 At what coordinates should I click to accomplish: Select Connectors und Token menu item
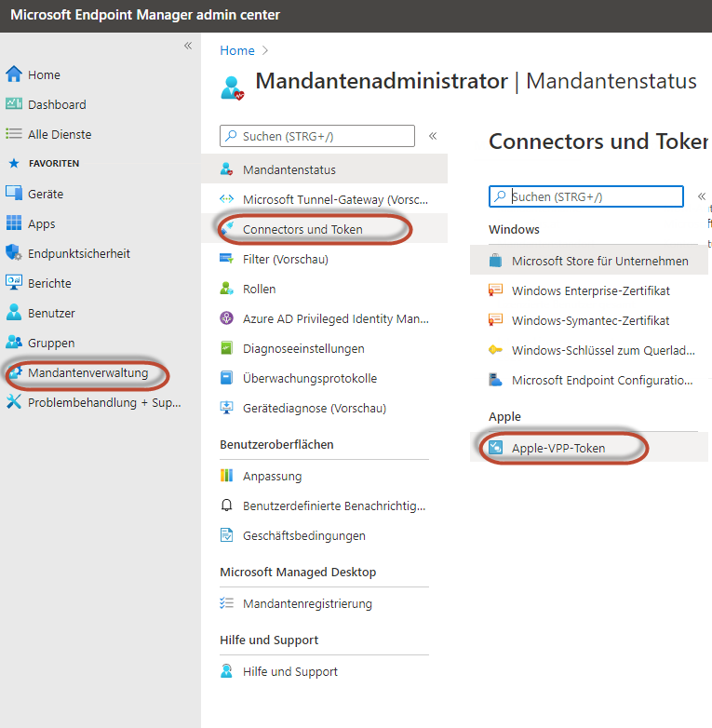302,229
